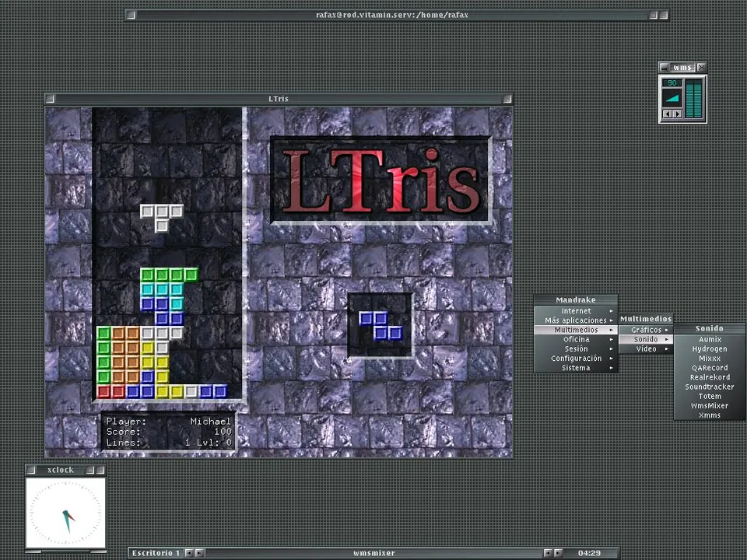Switch to the next workspace from Escritorio 1
747x560 pixels.
click(200, 553)
